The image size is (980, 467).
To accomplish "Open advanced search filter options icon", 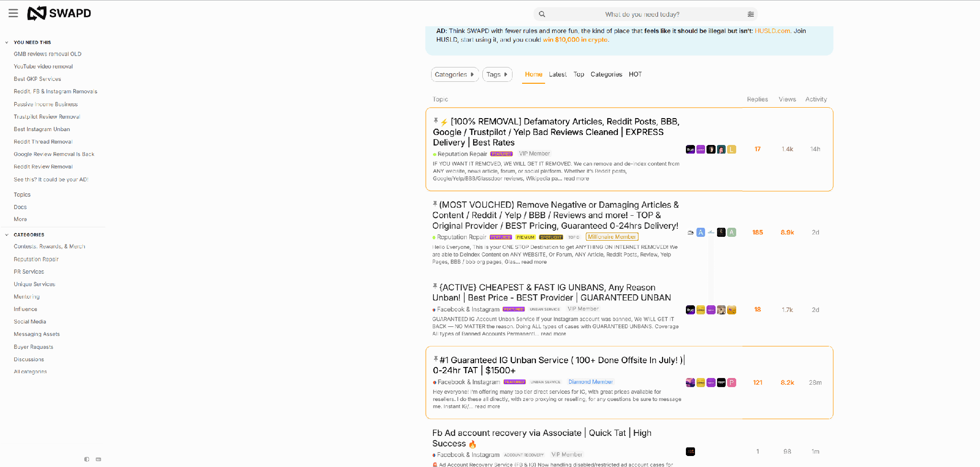I will (x=751, y=14).
